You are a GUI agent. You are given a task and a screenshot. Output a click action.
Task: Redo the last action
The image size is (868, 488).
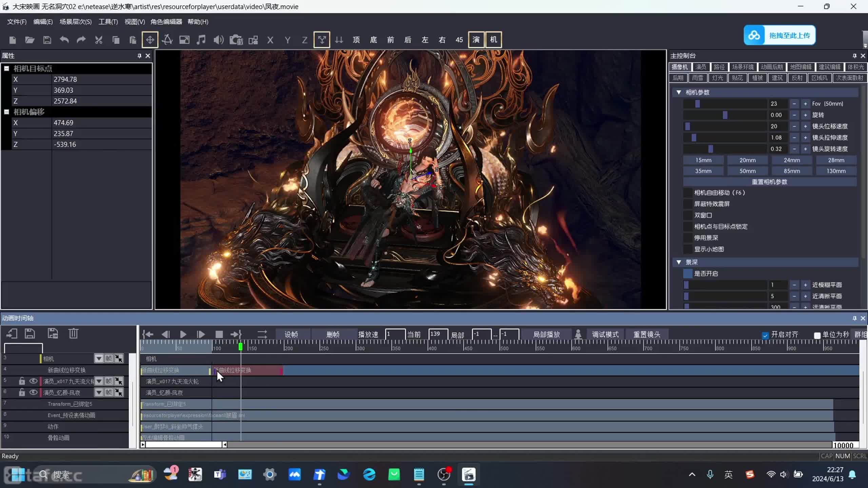tap(81, 40)
